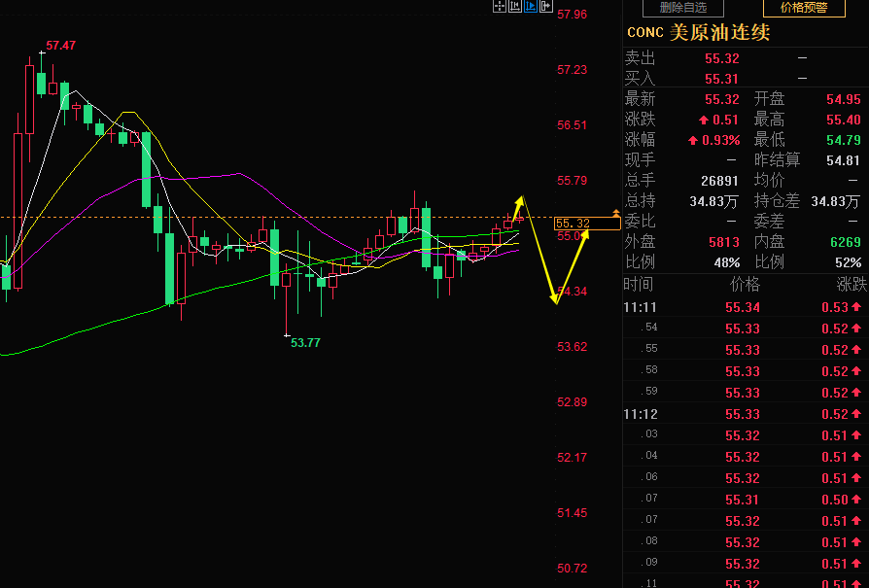Select the orange 55.32 current price tag

[x=587, y=224]
